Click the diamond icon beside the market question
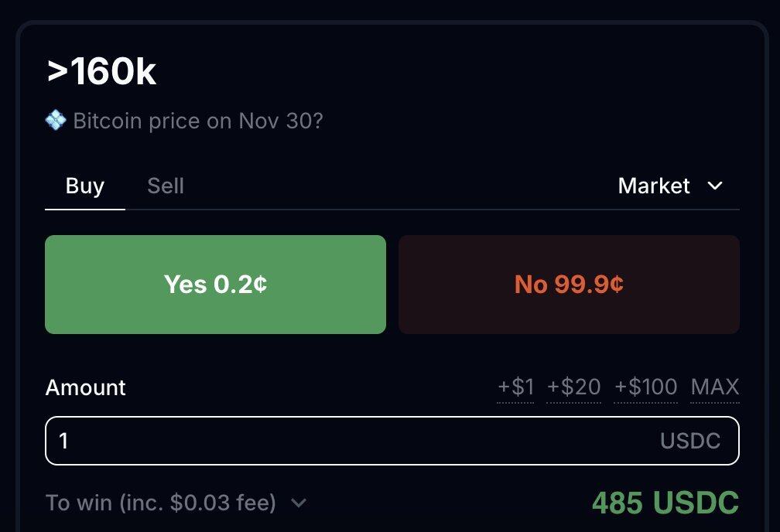780x532 pixels. click(x=56, y=121)
